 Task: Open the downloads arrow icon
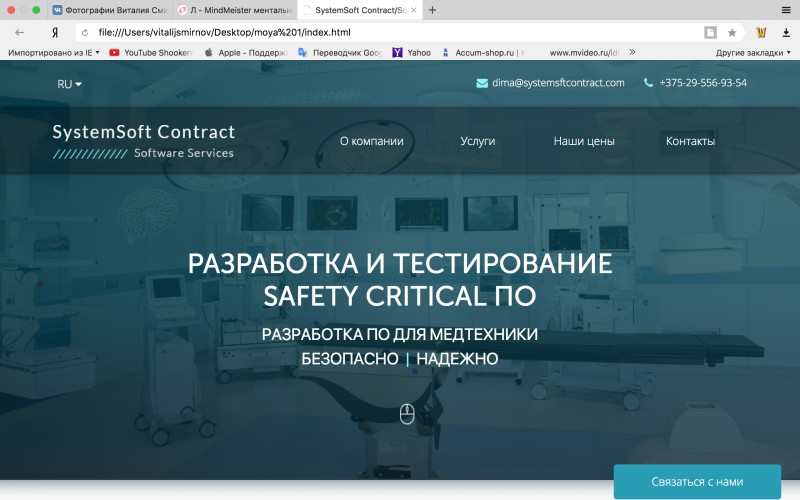pyautogui.click(x=786, y=33)
